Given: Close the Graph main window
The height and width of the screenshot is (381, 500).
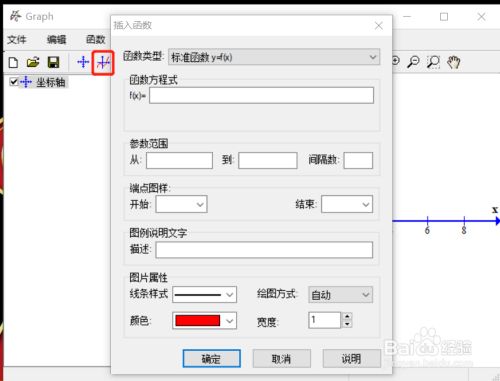Looking at the screenshot, I should click(481, 17).
